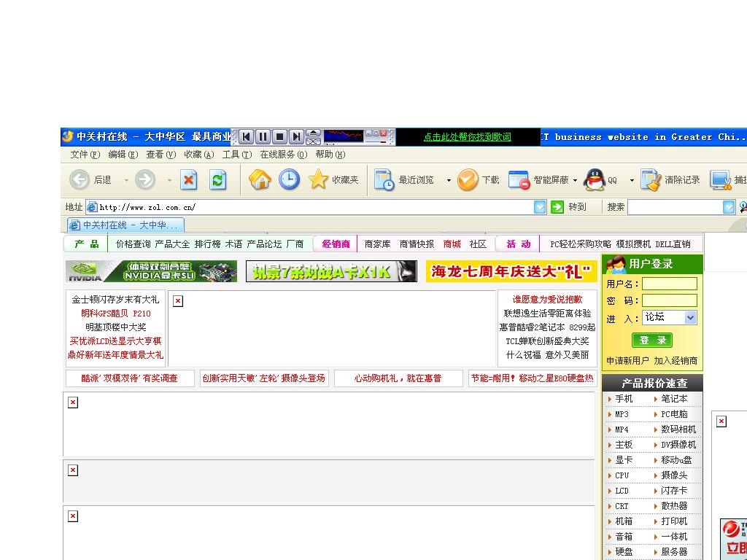Skip to next track in player

[x=296, y=136]
